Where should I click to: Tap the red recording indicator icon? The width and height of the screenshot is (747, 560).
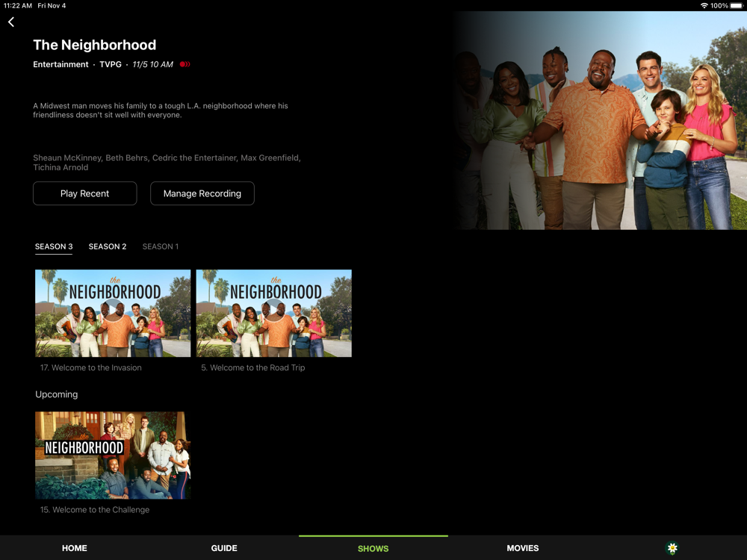[x=185, y=64]
